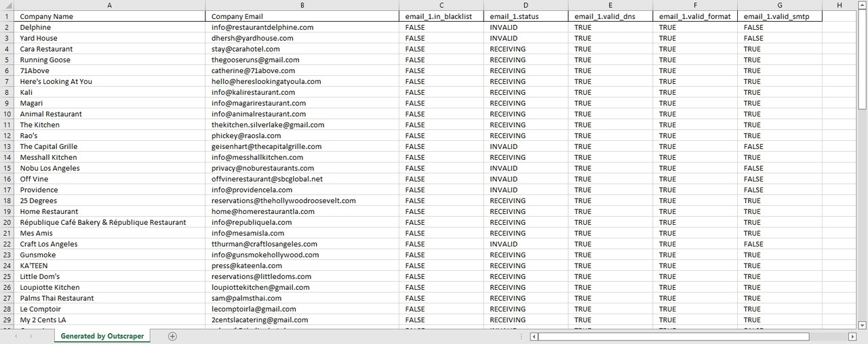The width and height of the screenshot is (868, 344).
Task: Select row 1 header
Action: pos(7,16)
